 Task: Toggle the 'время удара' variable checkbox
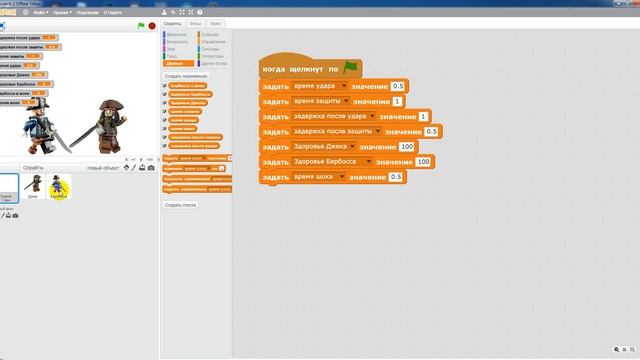164,120
